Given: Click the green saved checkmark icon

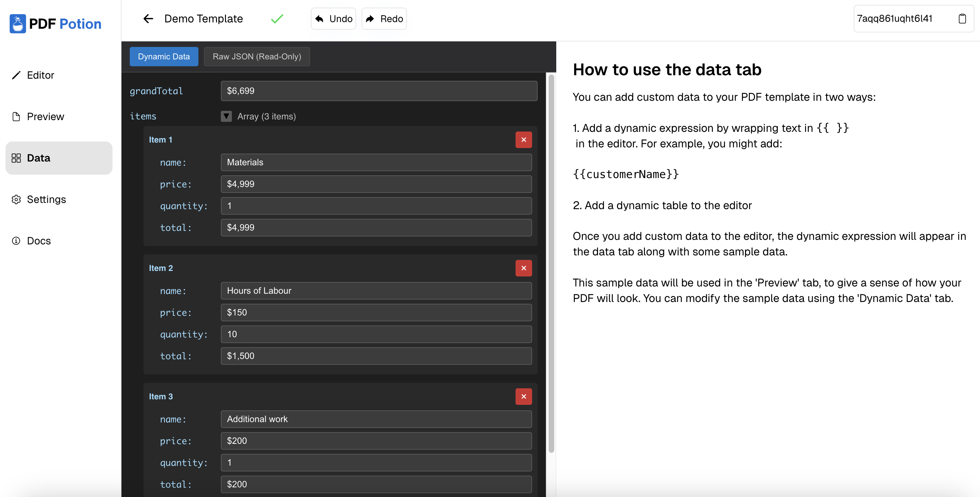Looking at the screenshot, I should [277, 19].
